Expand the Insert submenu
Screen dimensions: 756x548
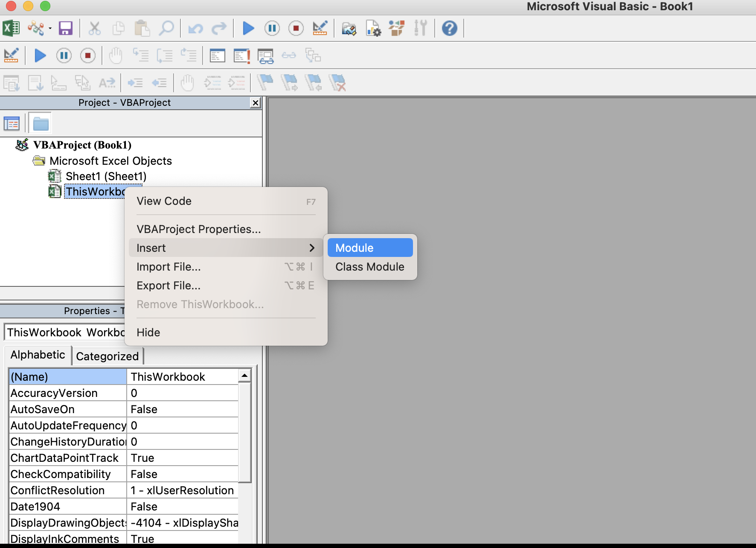[226, 248]
